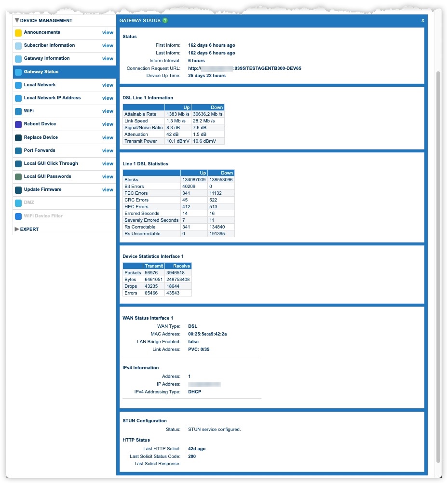Image resolution: width=448 pixels, height=484 pixels.
Task: Collapse the Device Management section
Action: coord(17,21)
